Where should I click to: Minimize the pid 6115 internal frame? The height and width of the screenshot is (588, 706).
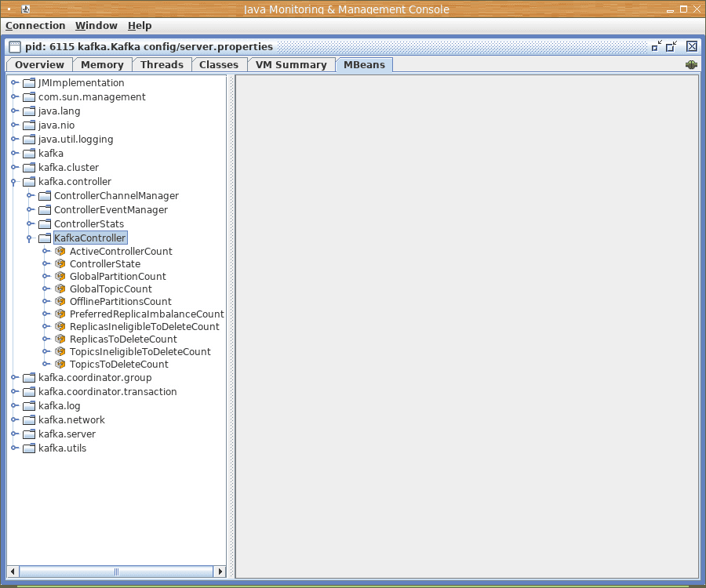point(657,46)
